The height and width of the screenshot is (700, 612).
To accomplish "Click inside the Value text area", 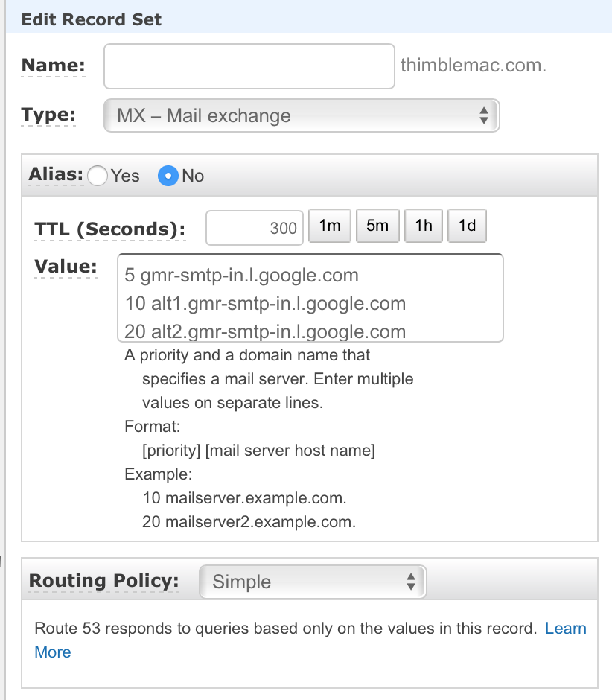I will [x=310, y=298].
